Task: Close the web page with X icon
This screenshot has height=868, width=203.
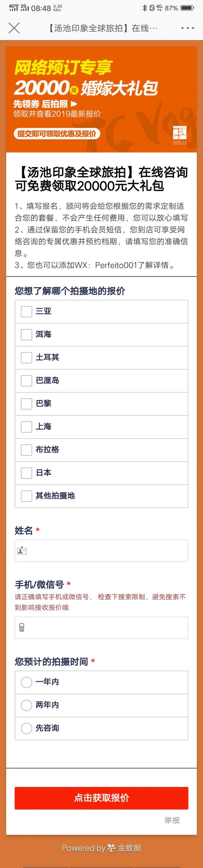Action: [14, 28]
